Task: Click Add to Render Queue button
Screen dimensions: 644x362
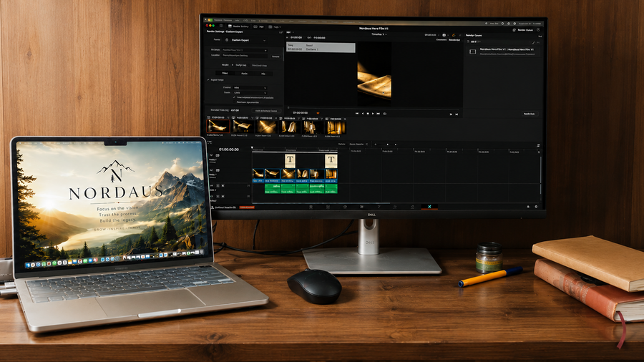Action: pyautogui.click(x=266, y=111)
